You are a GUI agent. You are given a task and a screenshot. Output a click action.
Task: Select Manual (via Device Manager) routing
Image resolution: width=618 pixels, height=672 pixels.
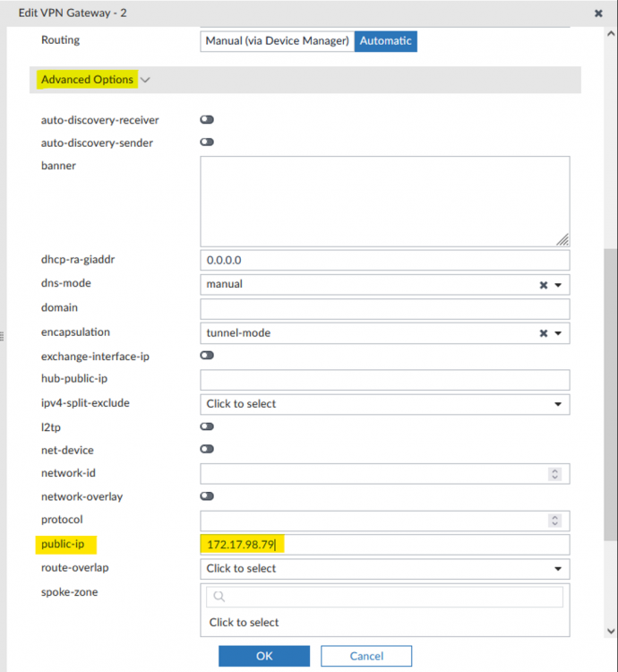[x=277, y=40]
